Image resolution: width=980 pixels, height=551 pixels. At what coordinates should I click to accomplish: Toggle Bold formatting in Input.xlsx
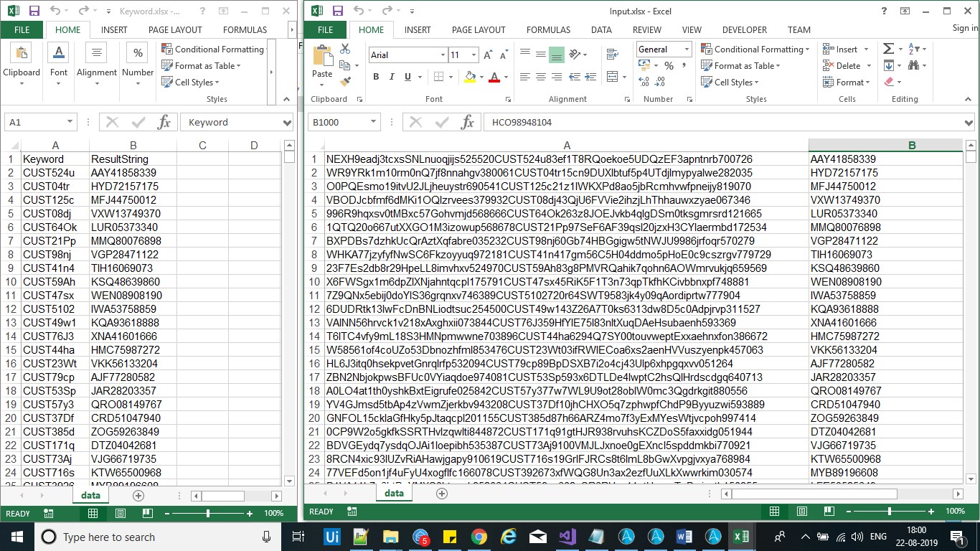(x=375, y=77)
